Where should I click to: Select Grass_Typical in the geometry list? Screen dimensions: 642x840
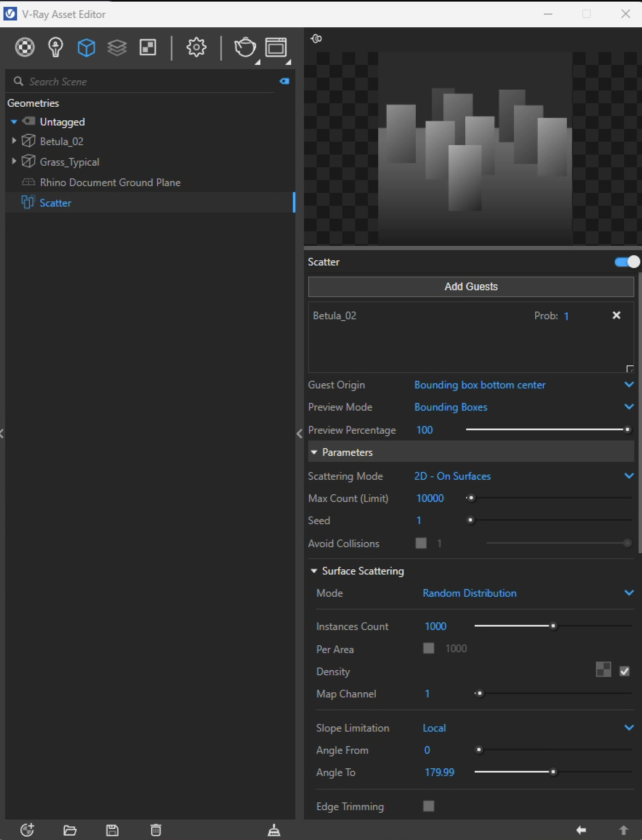[x=70, y=162]
